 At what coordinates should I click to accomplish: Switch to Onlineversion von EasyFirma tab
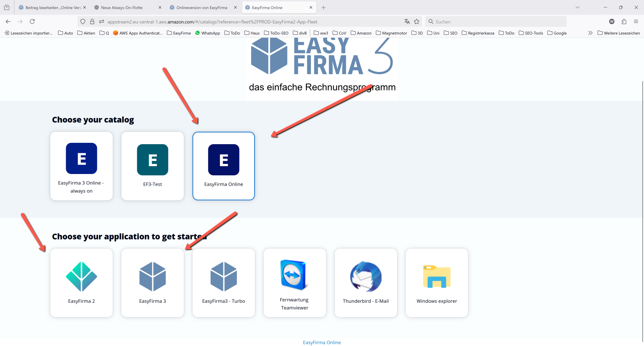point(201,7)
